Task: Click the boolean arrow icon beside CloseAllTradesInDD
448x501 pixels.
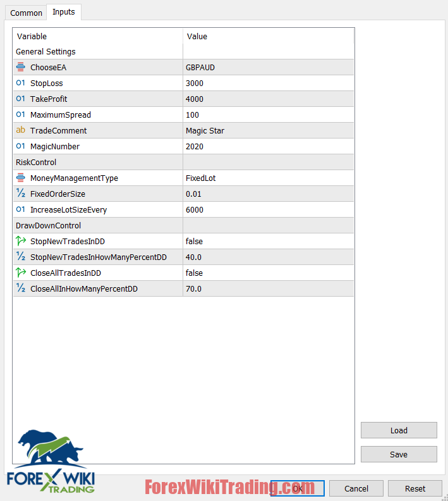Action: click(x=21, y=273)
